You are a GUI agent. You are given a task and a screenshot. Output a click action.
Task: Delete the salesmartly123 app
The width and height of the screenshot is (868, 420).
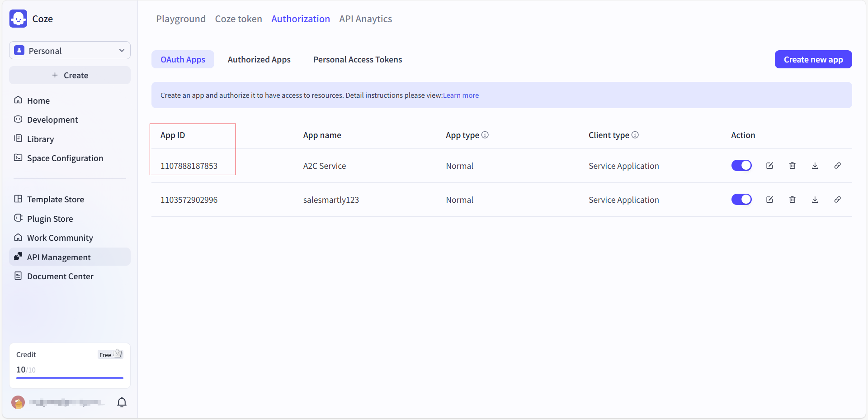click(792, 200)
